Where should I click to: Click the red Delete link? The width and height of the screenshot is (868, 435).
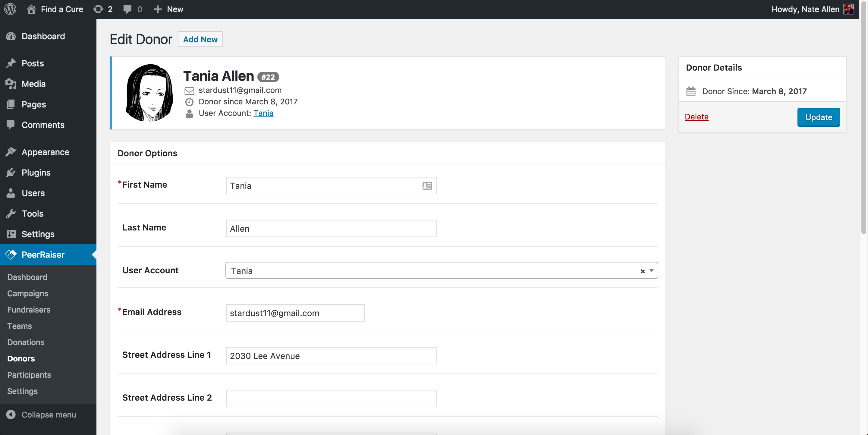pos(697,117)
